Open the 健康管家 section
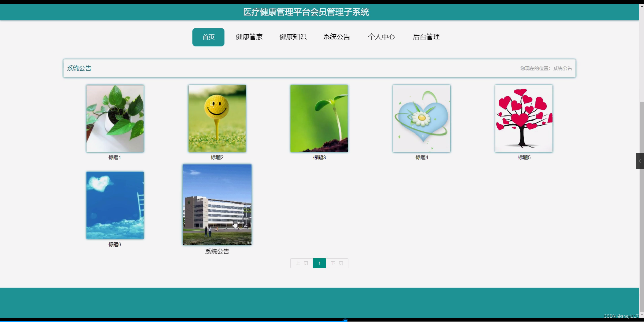The height and width of the screenshot is (322, 644). click(x=249, y=37)
